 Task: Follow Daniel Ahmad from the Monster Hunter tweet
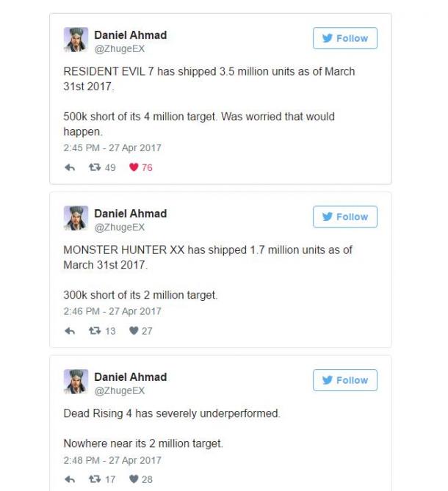tap(345, 217)
